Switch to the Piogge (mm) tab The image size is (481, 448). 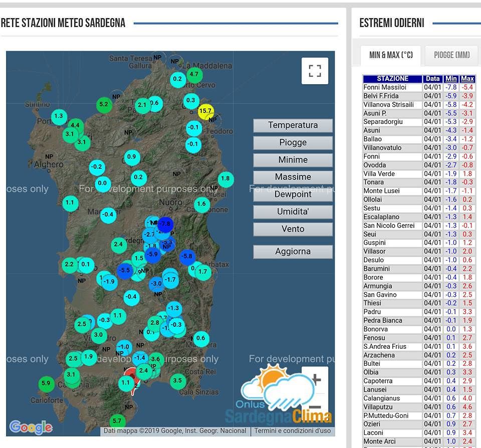coord(451,55)
